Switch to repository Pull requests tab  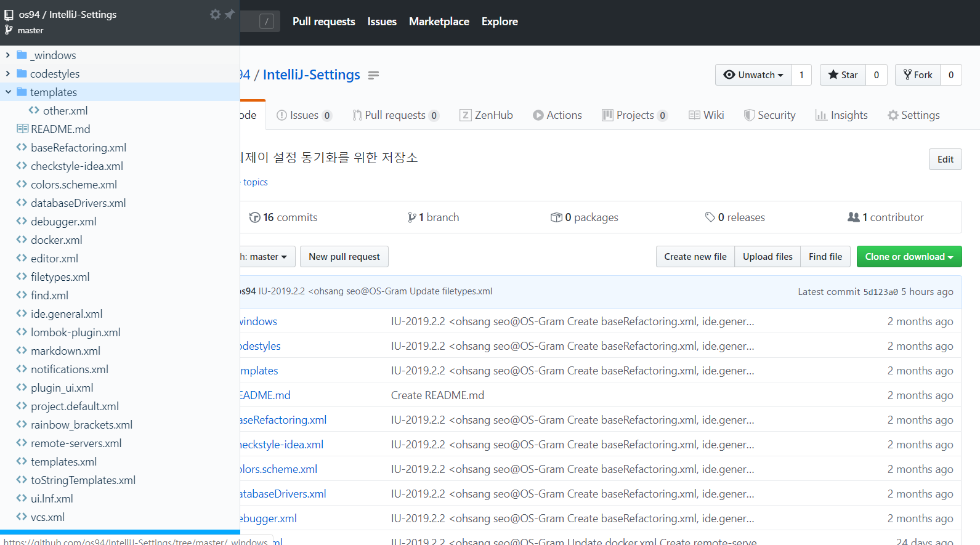click(395, 115)
